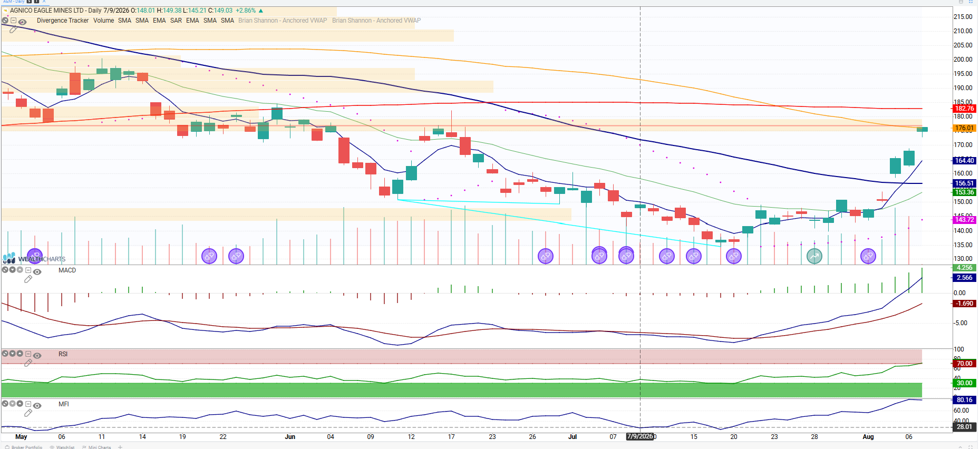
Task: Click the blue 2.566 MACD value label
Action: (x=965, y=278)
